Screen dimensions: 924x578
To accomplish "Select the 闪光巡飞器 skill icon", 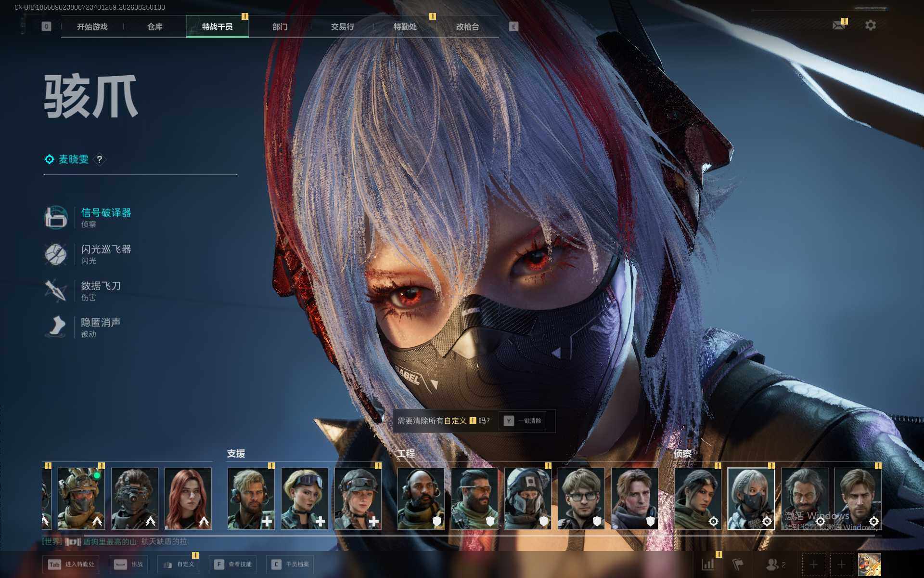I will [56, 254].
